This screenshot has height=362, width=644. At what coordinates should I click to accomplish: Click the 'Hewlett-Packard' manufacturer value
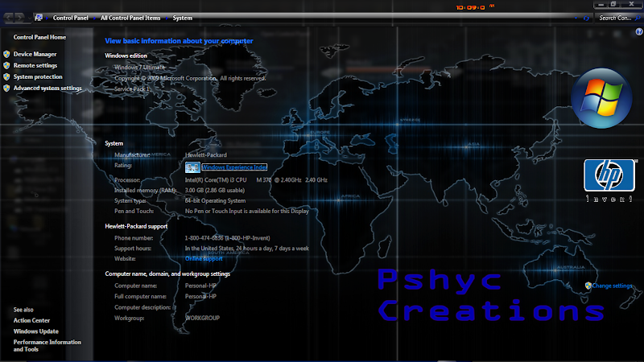point(206,155)
